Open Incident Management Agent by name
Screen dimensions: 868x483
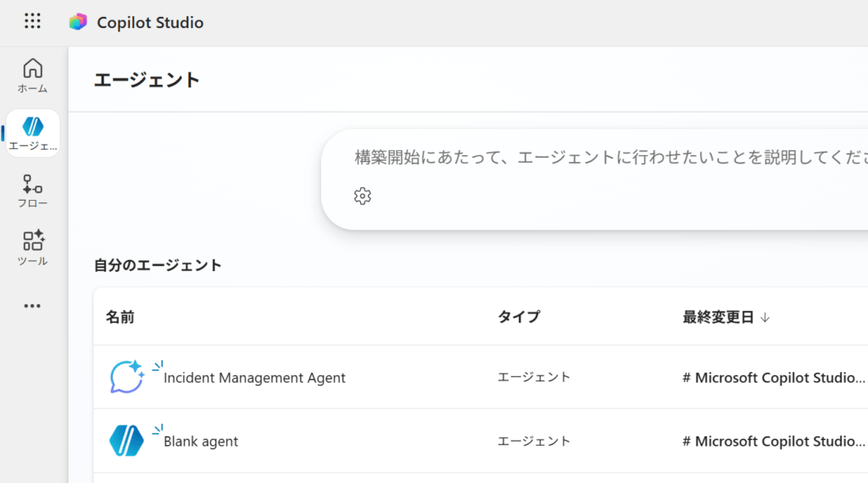[x=254, y=378]
